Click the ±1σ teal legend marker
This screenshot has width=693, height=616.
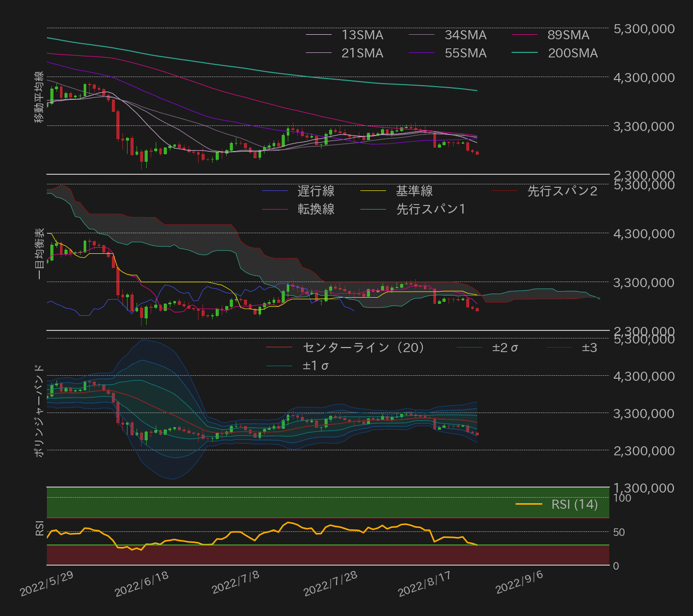click(x=280, y=365)
